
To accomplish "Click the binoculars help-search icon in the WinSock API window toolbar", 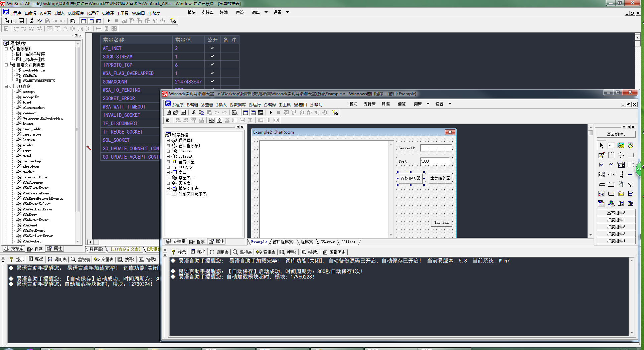I will [x=173, y=21].
